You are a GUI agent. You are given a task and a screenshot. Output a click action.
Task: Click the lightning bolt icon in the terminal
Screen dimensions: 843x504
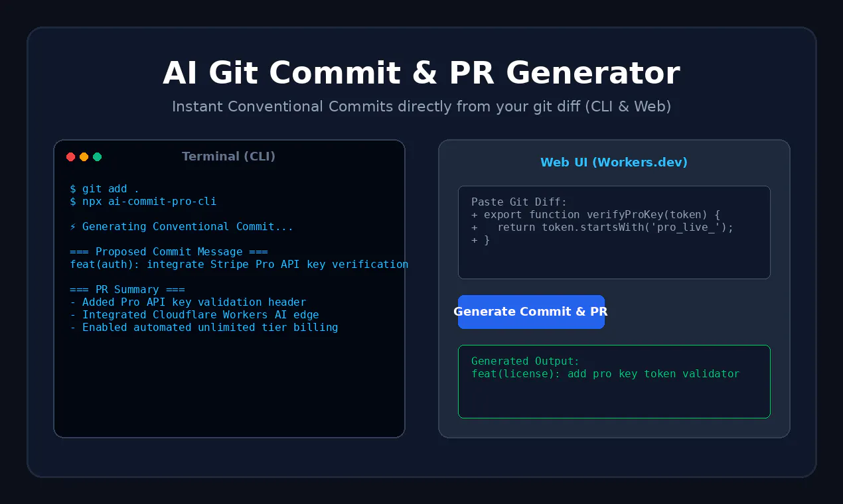(x=72, y=227)
